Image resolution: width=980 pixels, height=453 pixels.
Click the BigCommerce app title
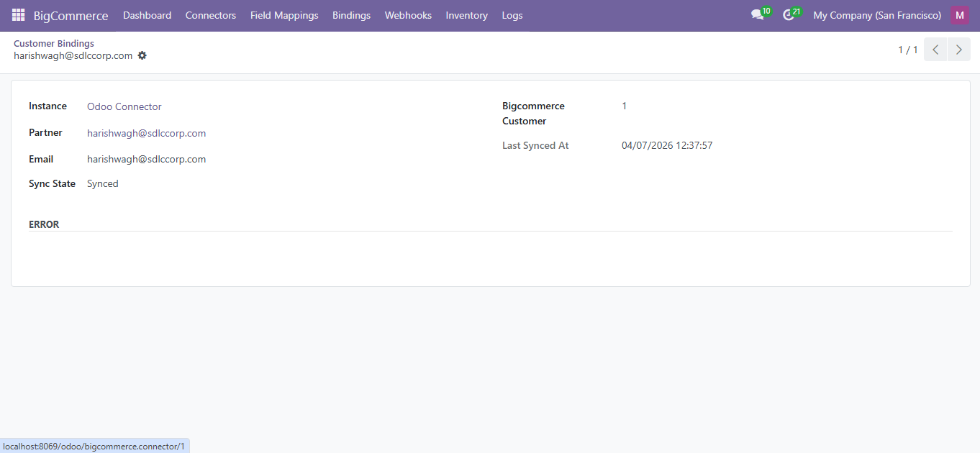pyautogui.click(x=71, y=16)
